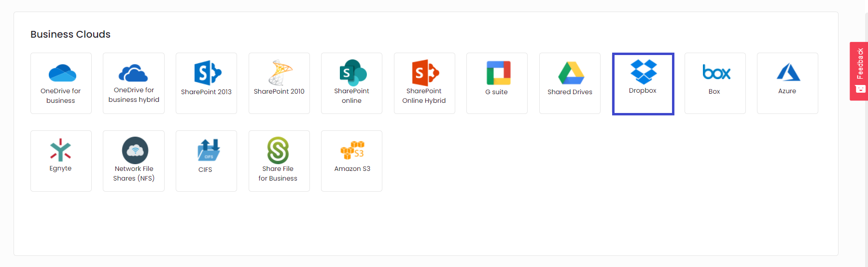Click the "Azure" text label
The width and height of the screenshot is (868, 267).
pyautogui.click(x=787, y=91)
